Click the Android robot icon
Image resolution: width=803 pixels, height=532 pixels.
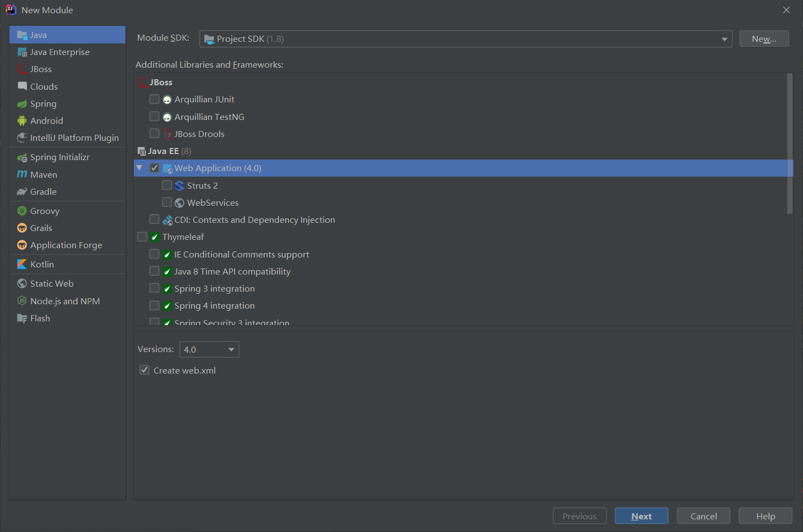(x=22, y=120)
